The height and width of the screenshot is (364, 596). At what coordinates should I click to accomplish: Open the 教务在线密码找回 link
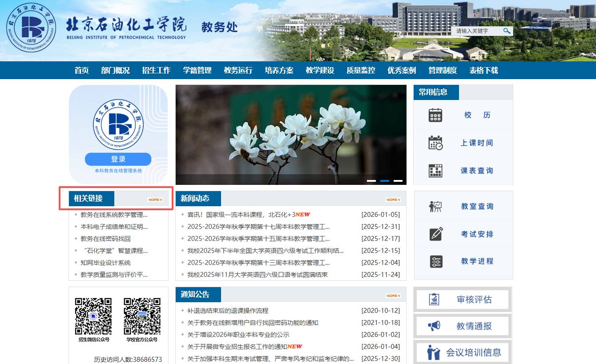[x=105, y=239]
